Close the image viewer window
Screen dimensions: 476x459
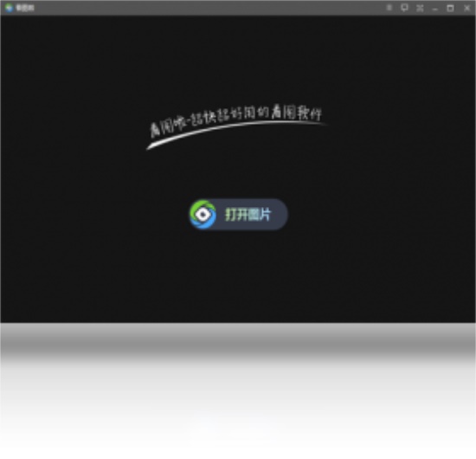point(466,8)
